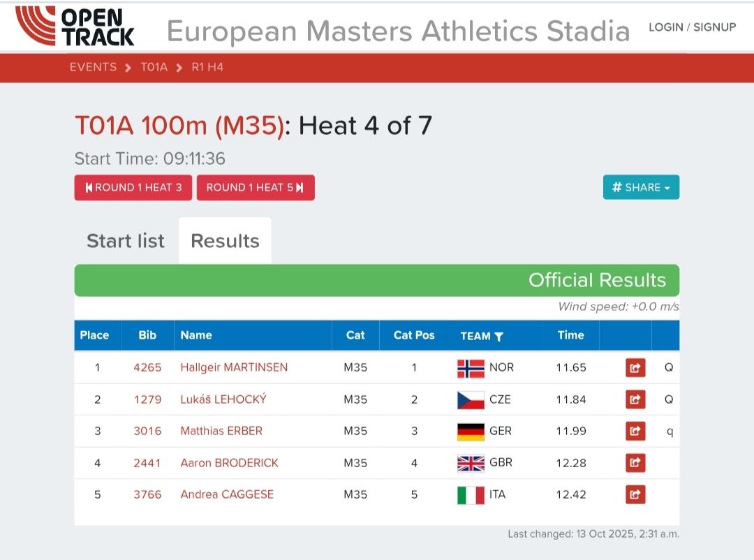Click share icon for Hallgeir Martinsen's result
Screen dimensions: 754x560
[635, 367]
